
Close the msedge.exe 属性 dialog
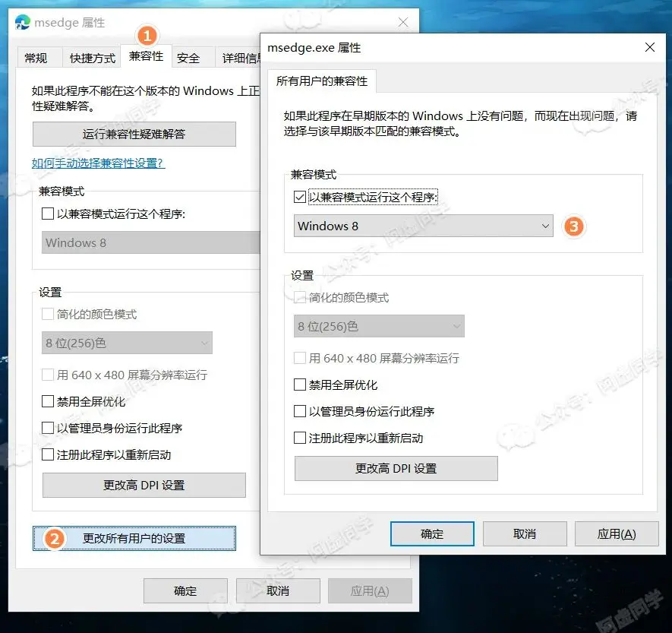point(650,47)
